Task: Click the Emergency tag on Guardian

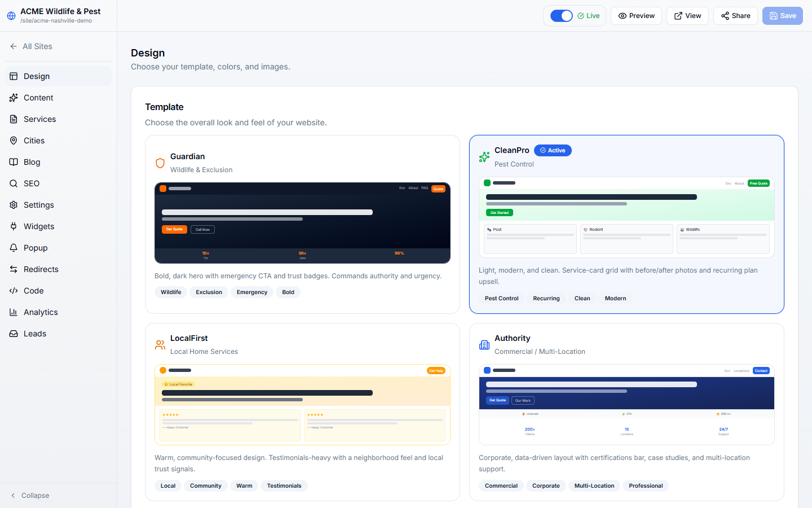Action: pyautogui.click(x=252, y=292)
